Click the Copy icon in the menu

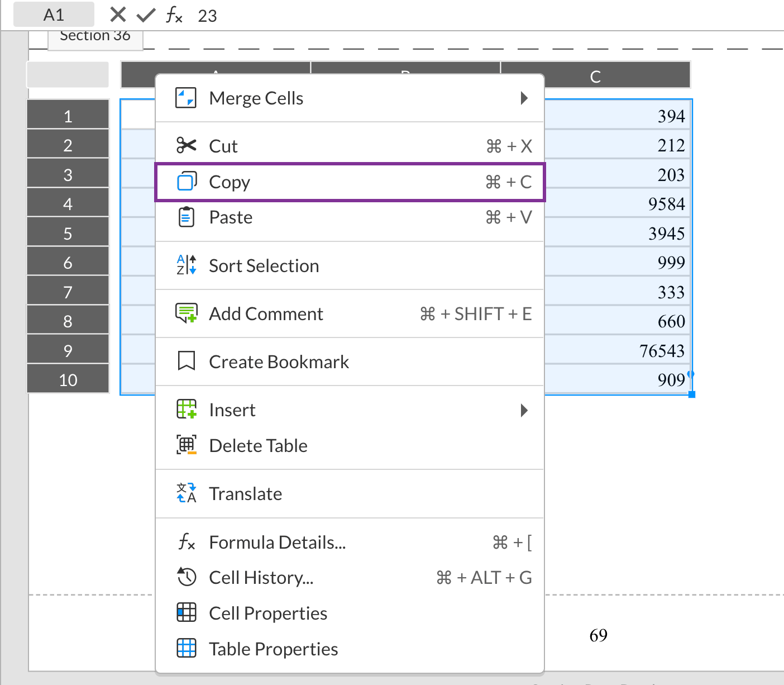(187, 182)
